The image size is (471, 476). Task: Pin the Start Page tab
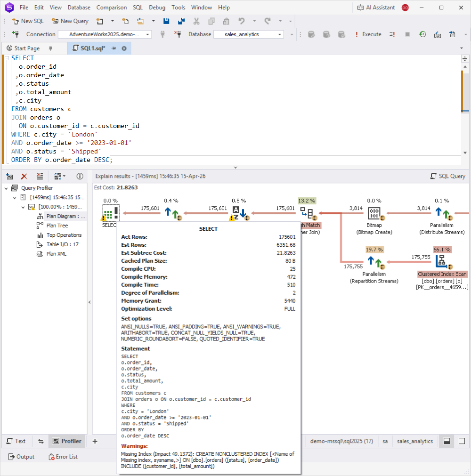(50, 48)
